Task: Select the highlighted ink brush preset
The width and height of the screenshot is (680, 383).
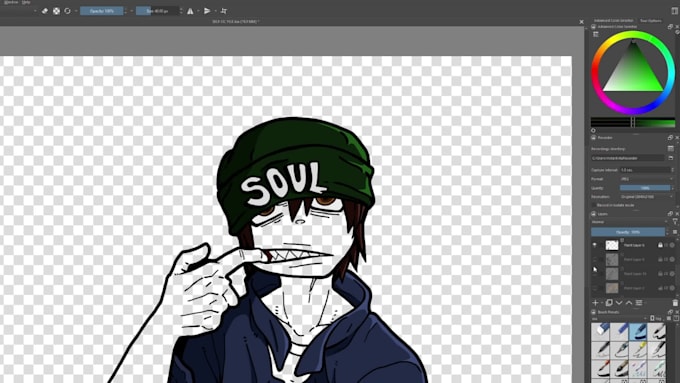Action: [638, 331]
